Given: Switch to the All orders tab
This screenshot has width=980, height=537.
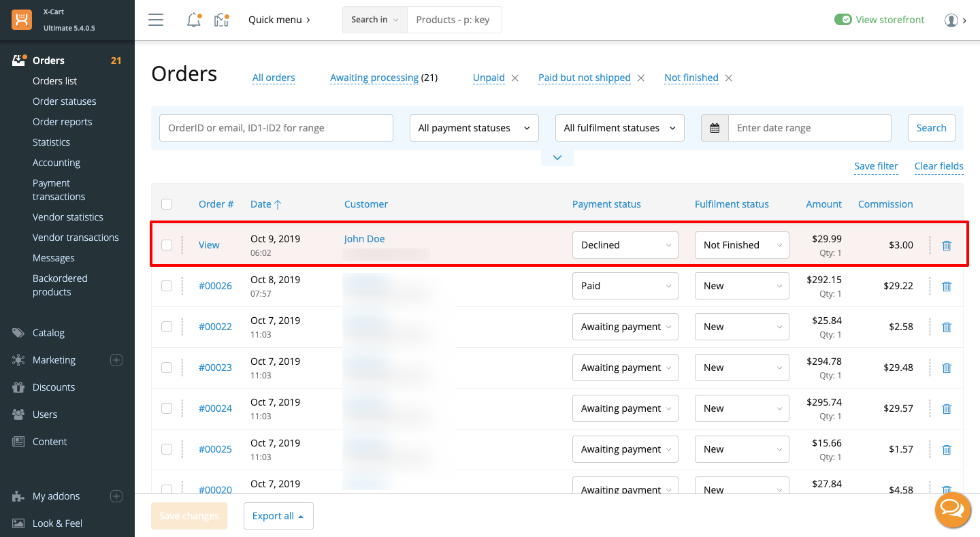Looking at the screenshot, I should 274,78.
